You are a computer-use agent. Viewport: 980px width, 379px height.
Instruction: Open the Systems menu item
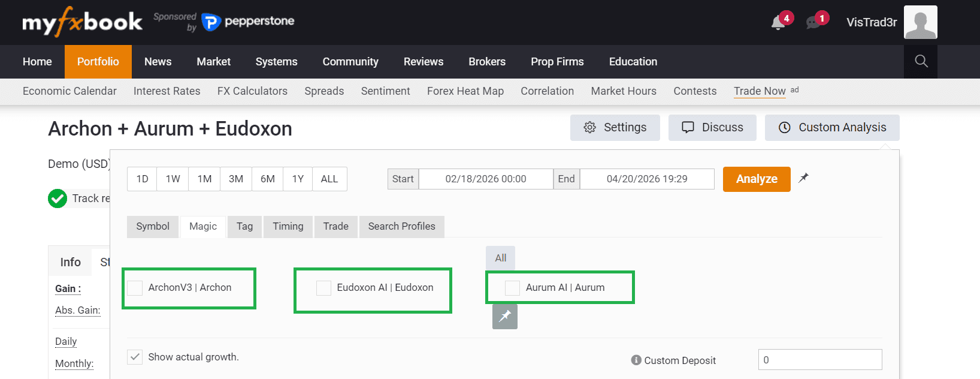click(277, 62)
